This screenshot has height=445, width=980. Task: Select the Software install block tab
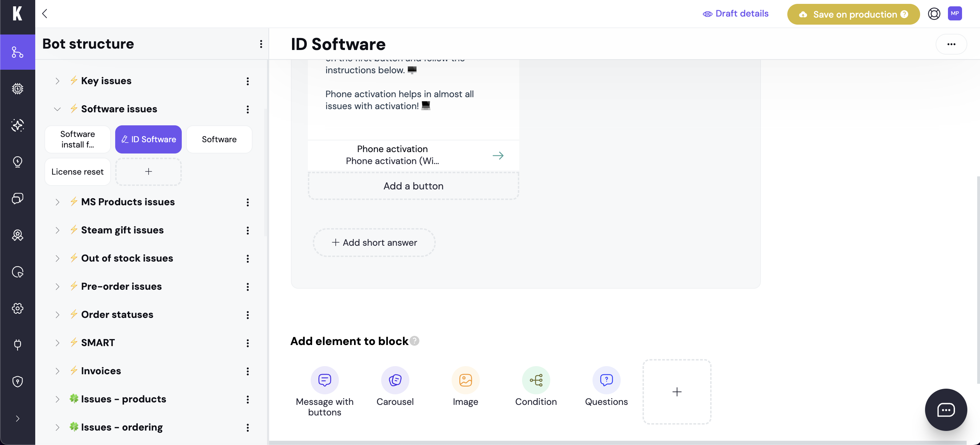(x=77, y=139)
